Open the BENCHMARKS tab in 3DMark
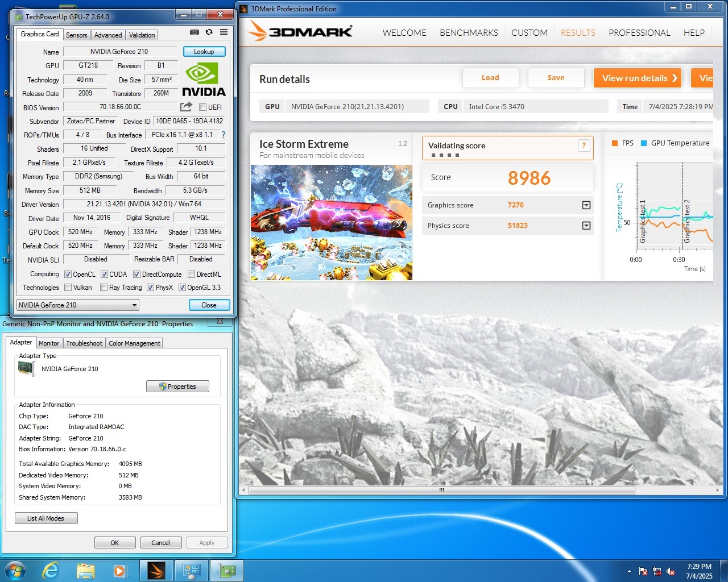728x582 pixels. point(469,33)
